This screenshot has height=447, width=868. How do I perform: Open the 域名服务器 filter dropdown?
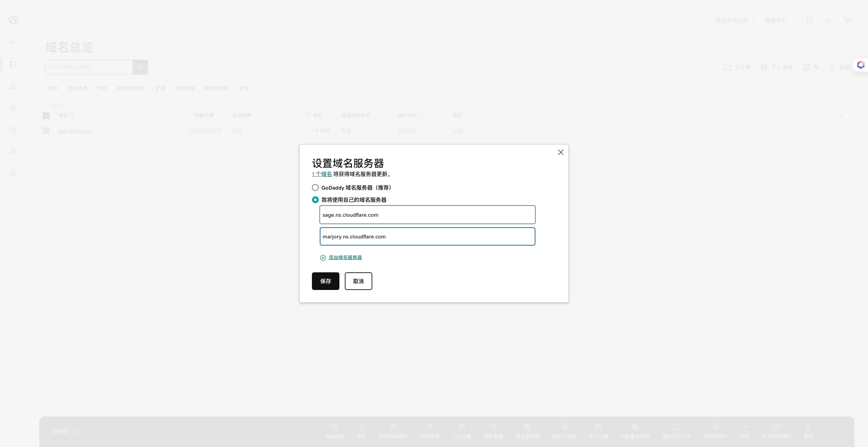216,88
